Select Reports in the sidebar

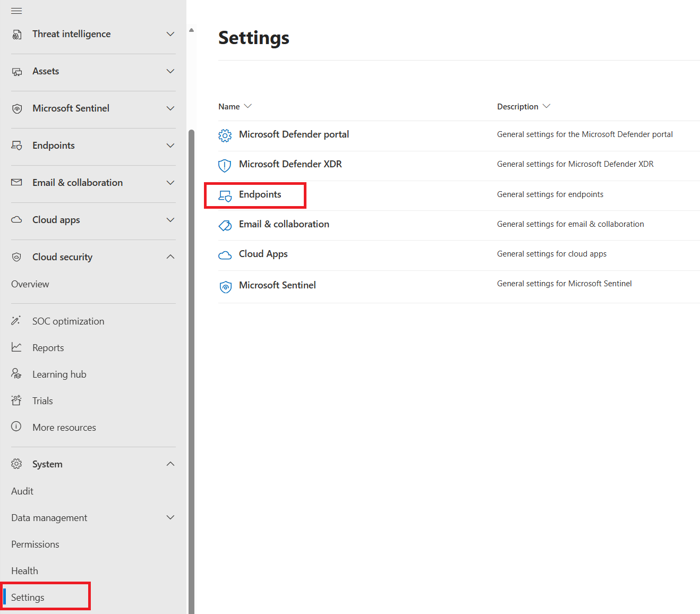click(x=48, y=348)
